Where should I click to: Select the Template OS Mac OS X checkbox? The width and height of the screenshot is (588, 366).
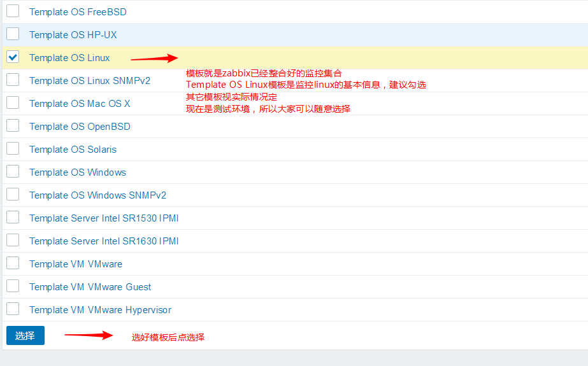click(13, 102)
